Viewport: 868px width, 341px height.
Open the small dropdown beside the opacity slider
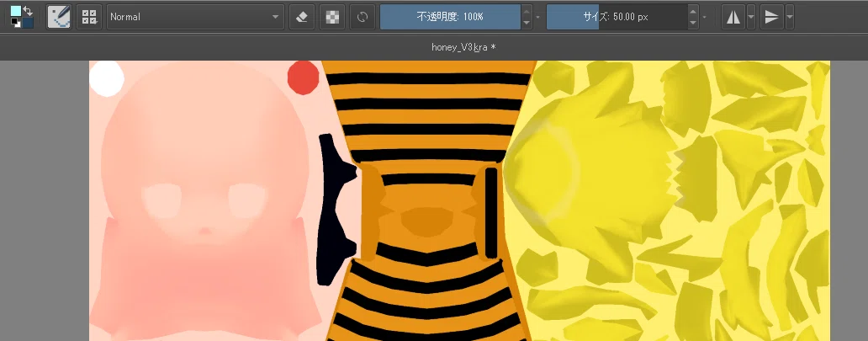[538, 17]
